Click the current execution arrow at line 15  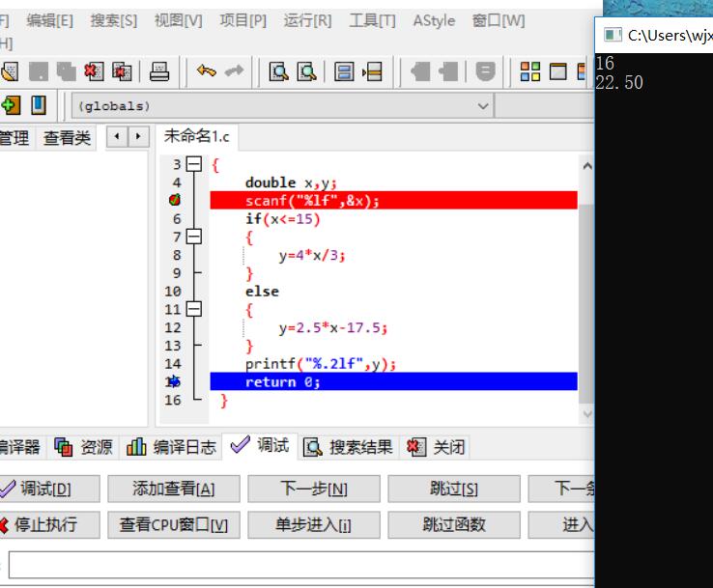click(x=174, y=381)
